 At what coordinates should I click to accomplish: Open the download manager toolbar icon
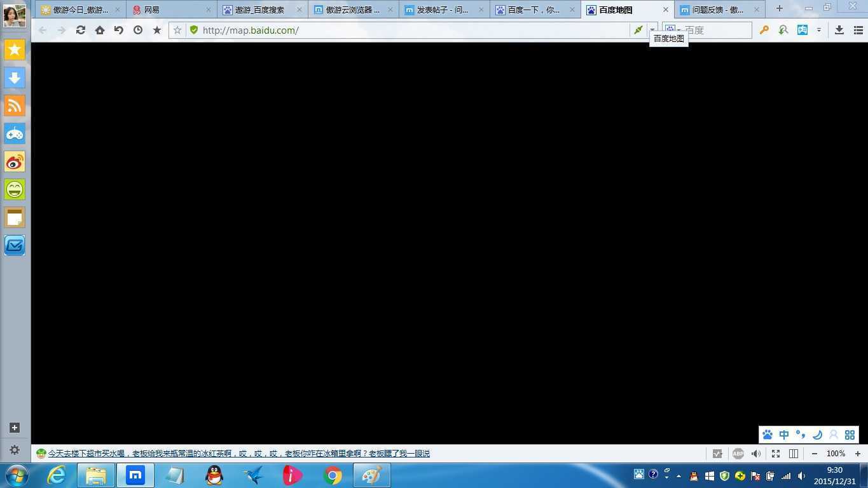coord(839,30)
